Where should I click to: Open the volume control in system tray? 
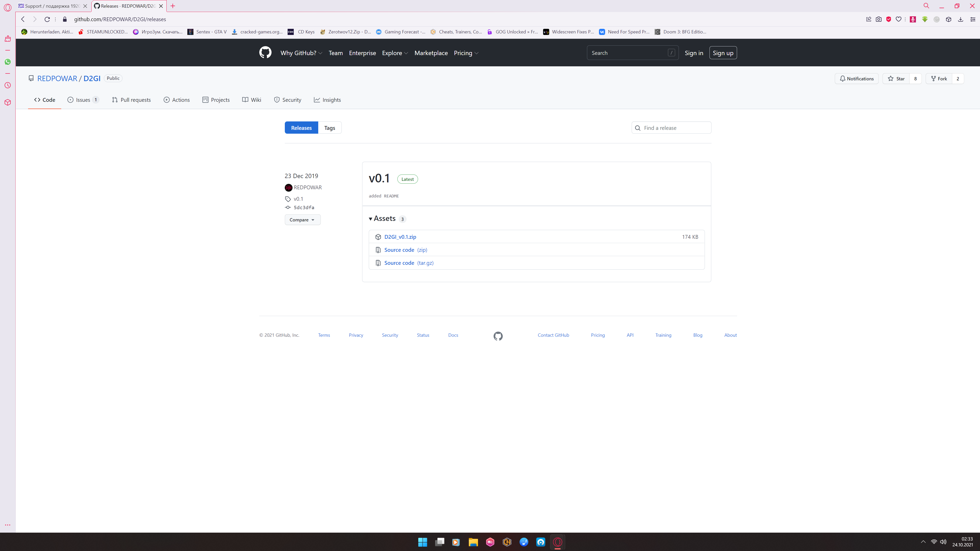point(944,542)
